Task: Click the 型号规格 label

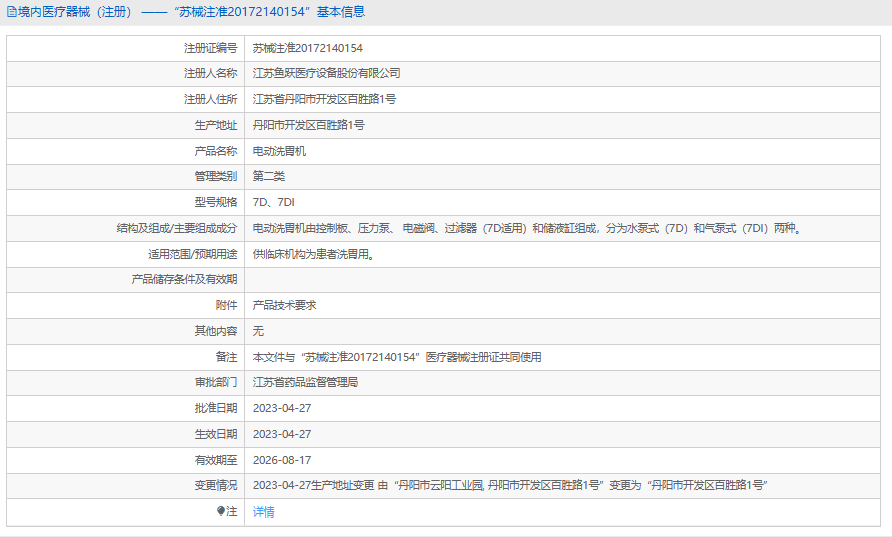Action: point(216,203)
